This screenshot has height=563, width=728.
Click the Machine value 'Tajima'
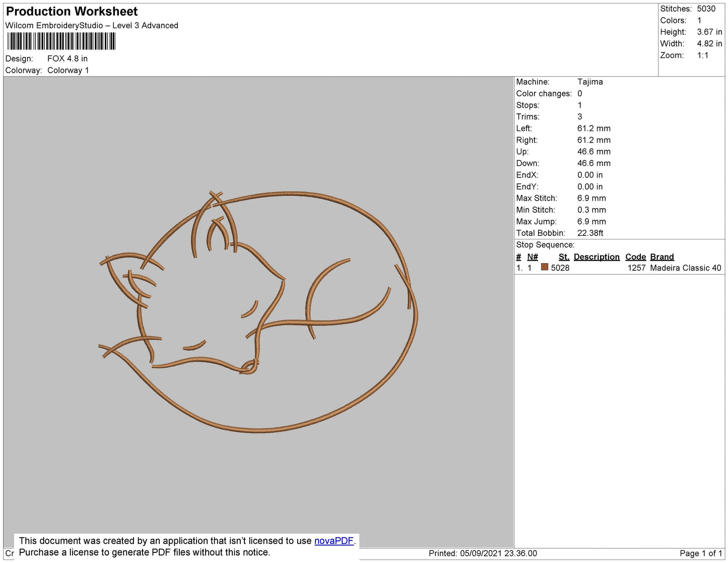(x=590, y=82)
